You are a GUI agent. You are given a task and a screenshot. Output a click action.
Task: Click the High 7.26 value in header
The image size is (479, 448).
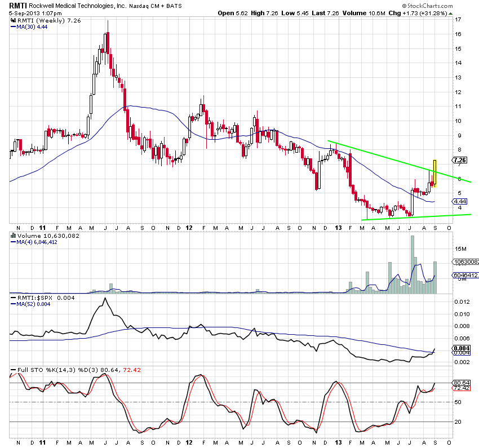click(x=264, y=13)
